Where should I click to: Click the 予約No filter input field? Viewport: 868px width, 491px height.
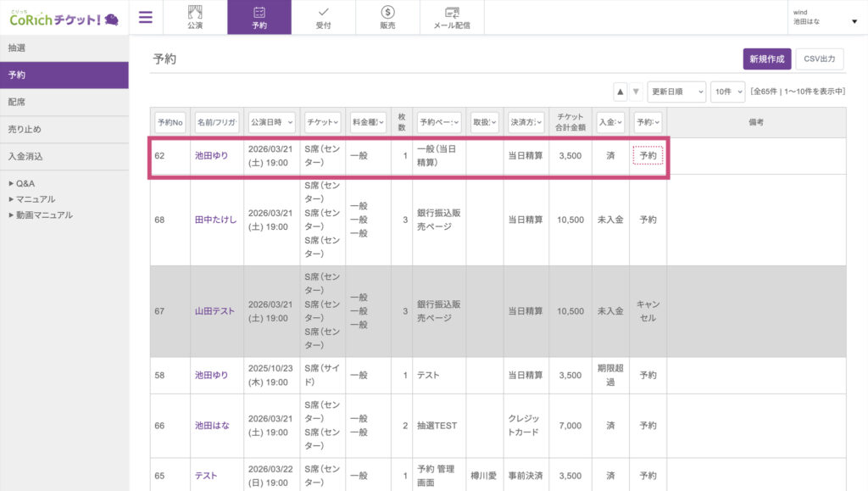coord(170,122)
